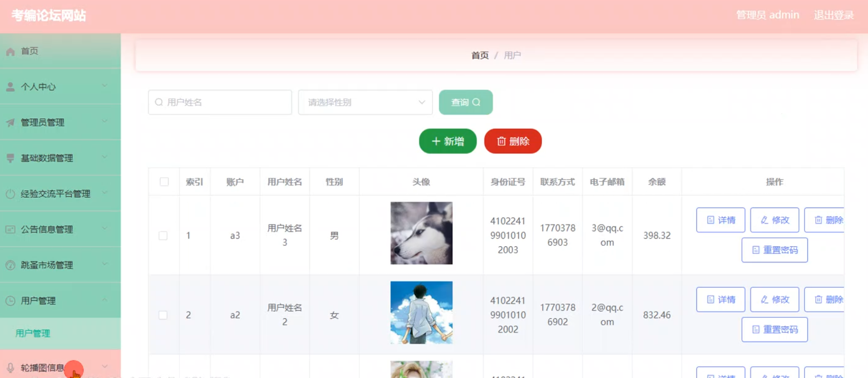Click the icon beside 公告信息管理

click(x=10, y=229)
